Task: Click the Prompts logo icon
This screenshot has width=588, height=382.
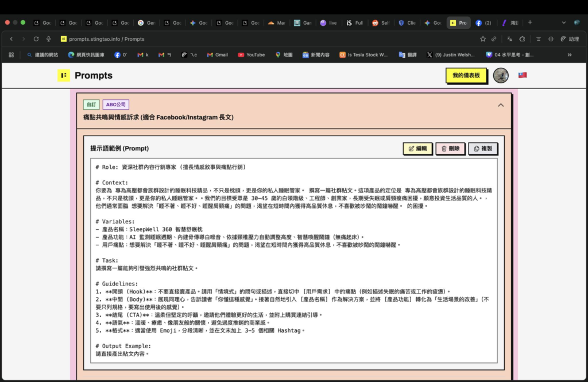Action: tap(64, 75)
